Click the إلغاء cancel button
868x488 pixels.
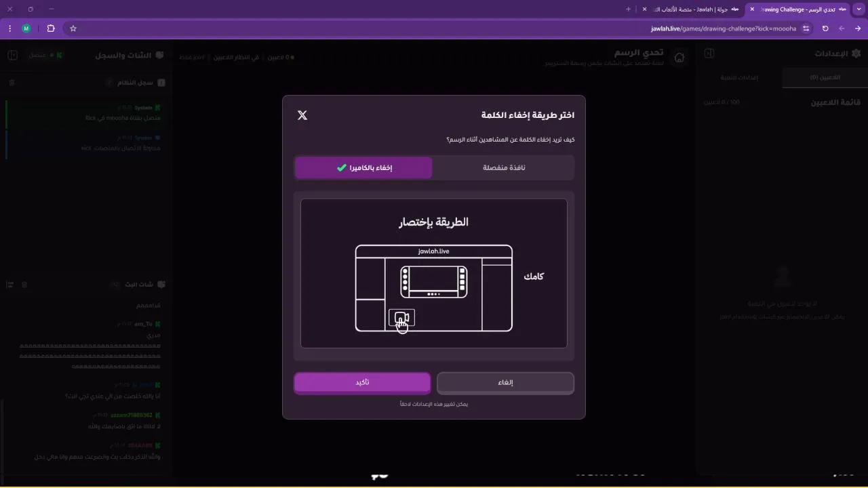506,382
